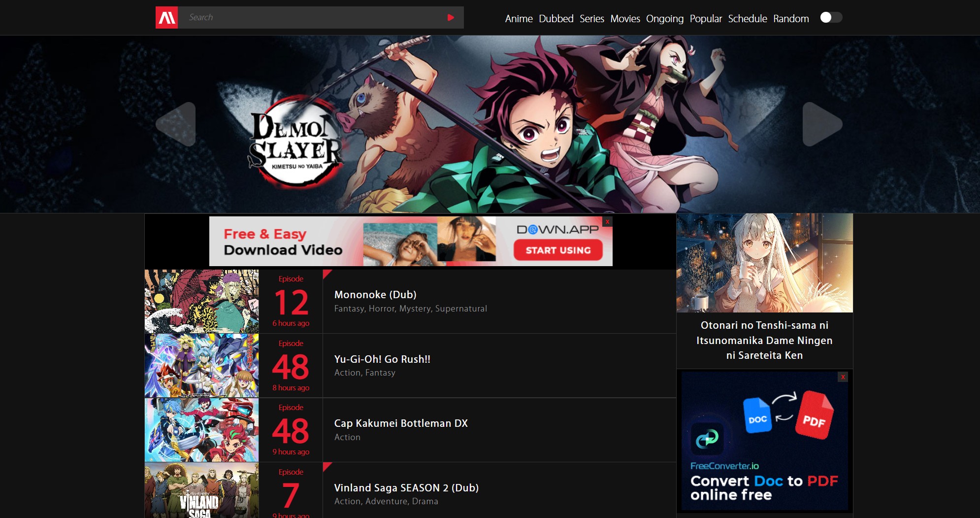Open Vinland Saga SEASON 2 thumbnail

pos(201,490)
